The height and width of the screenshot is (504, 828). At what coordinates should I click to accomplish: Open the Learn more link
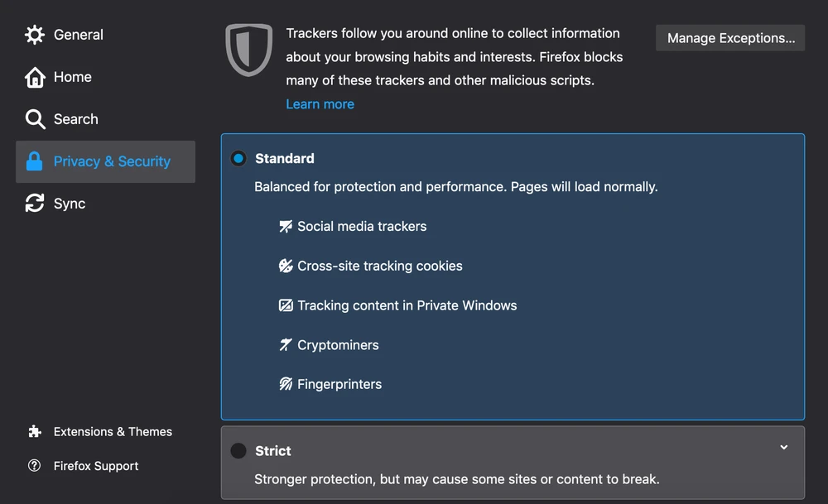320,104
